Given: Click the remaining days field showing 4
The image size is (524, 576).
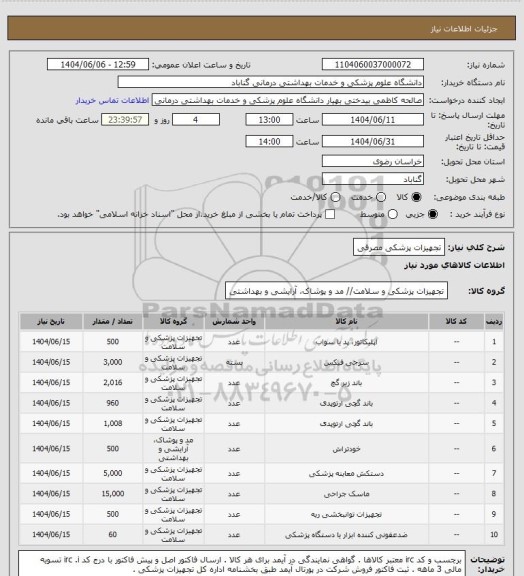Looking at the screenshot, I should pyautogui.click(x=196, y=120).
